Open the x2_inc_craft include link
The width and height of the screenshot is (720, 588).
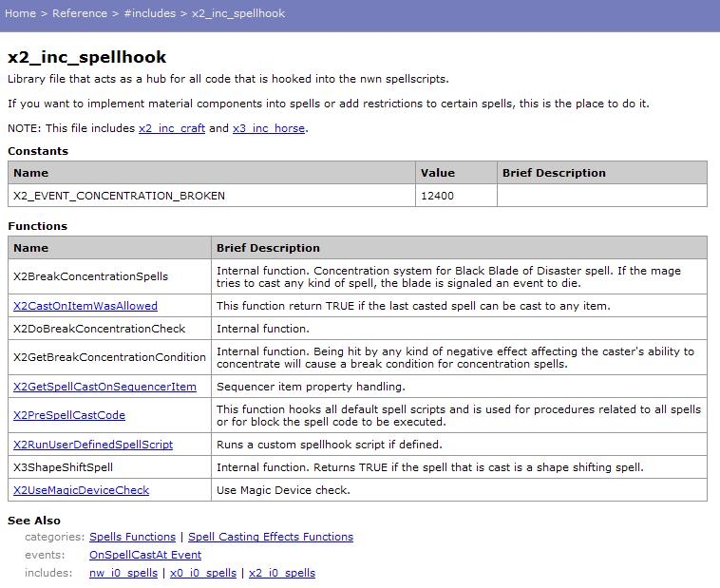[172, 128]
